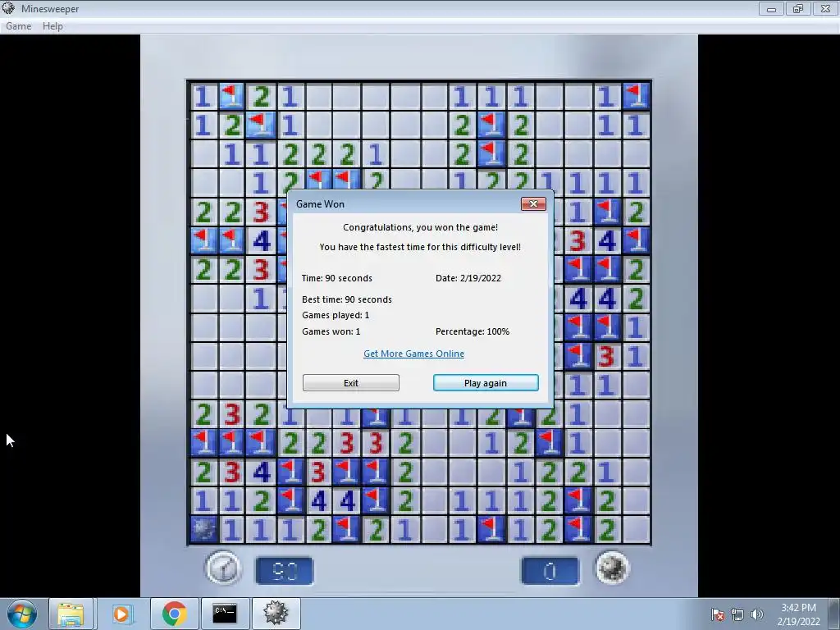Click the flag in board's top-right corner
The height and width of the screenshot is (630, 840).
click(x=636, y=97)
